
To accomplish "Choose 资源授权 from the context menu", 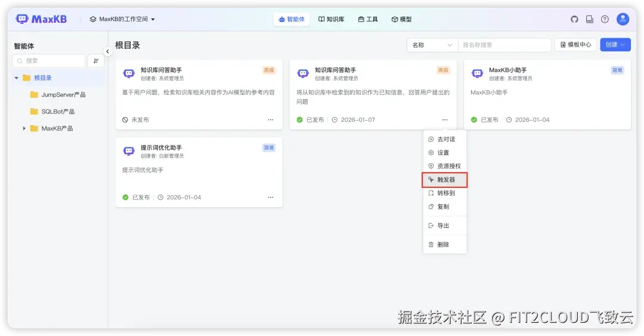I will tap(445, 166).
